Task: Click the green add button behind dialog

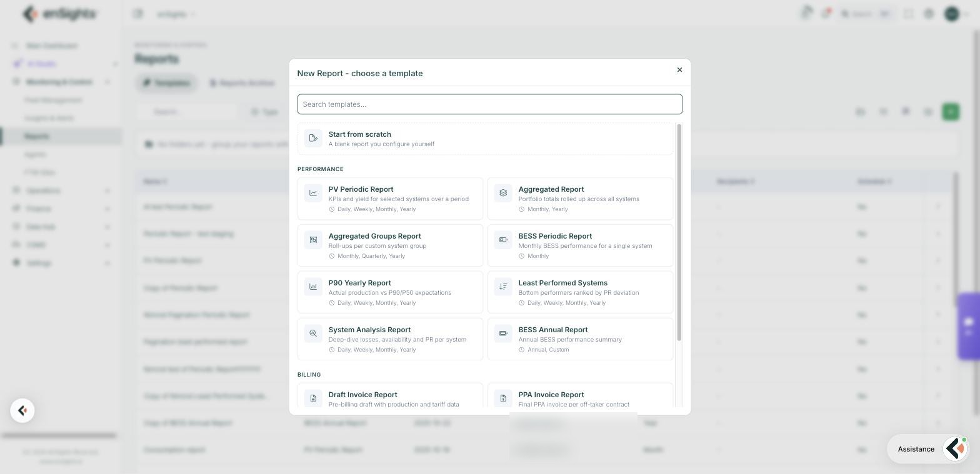Action: (x=951, y=112)
